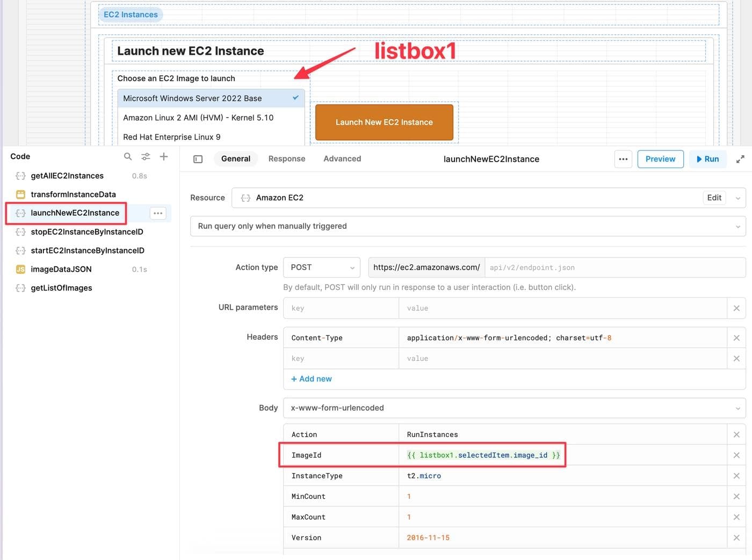Viewport: 752px width, 560px height.
Task: Toggle the left sidebar panel icon
Action: tap(198, 159)
